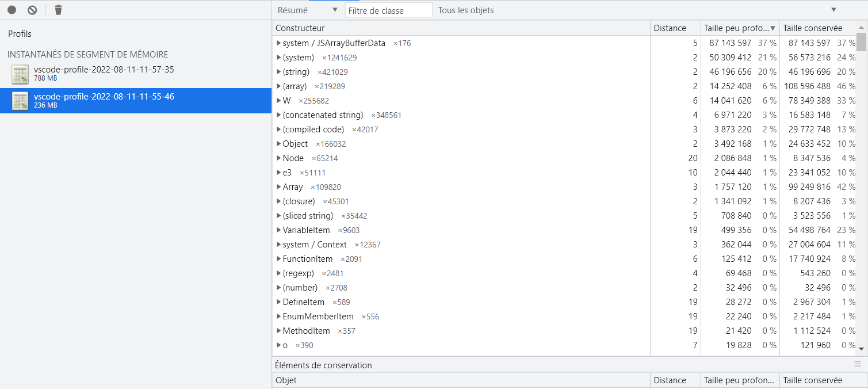Expand the (closure) constructor row

[x=278, y=201]
